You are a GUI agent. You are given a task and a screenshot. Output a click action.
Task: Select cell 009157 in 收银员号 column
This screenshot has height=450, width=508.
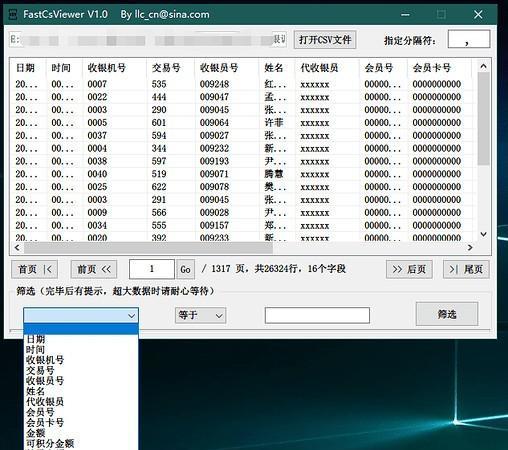click(214, 226)
